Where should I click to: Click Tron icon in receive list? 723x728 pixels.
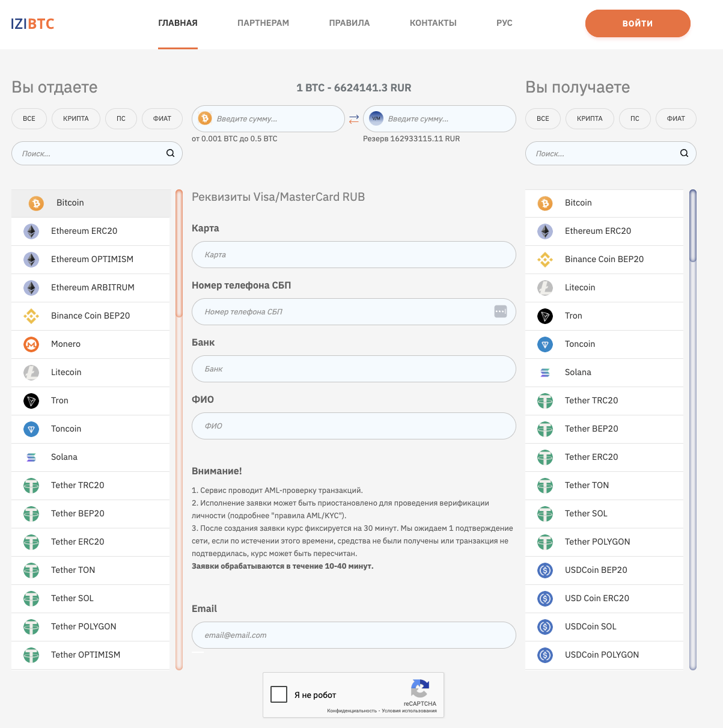click(x=545, y=316)
